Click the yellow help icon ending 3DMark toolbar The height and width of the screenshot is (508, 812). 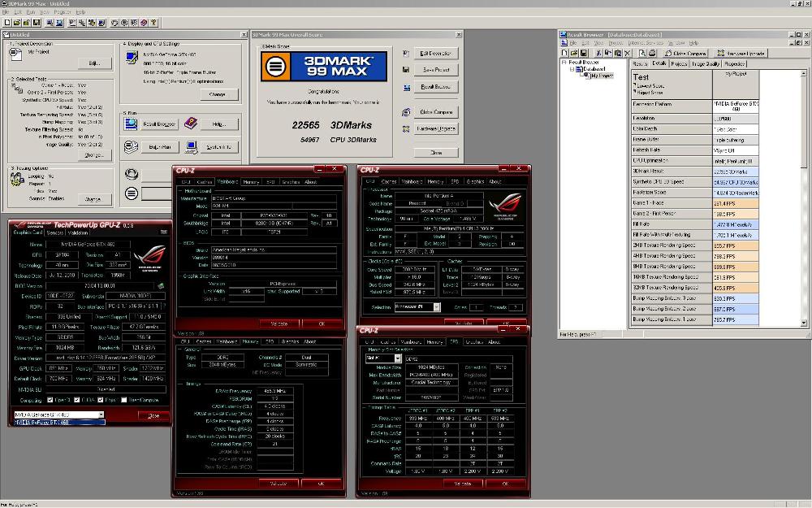point(153,23)
